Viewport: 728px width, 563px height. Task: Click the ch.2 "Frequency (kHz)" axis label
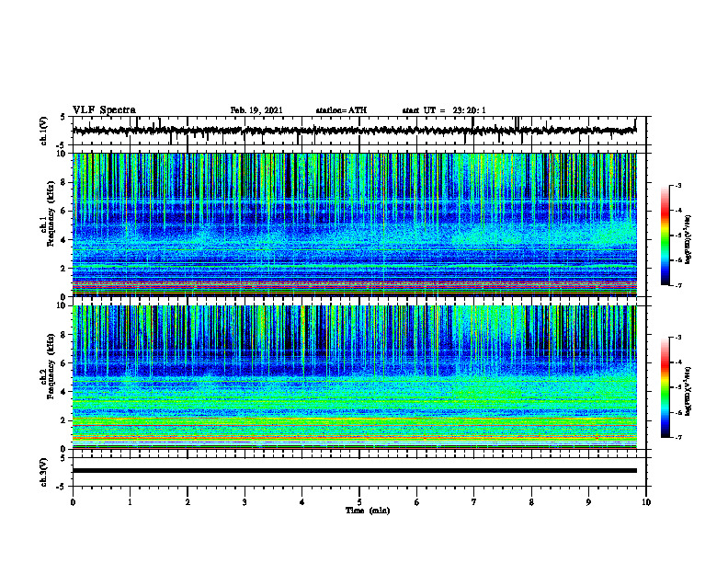click(x=51, y=366)
